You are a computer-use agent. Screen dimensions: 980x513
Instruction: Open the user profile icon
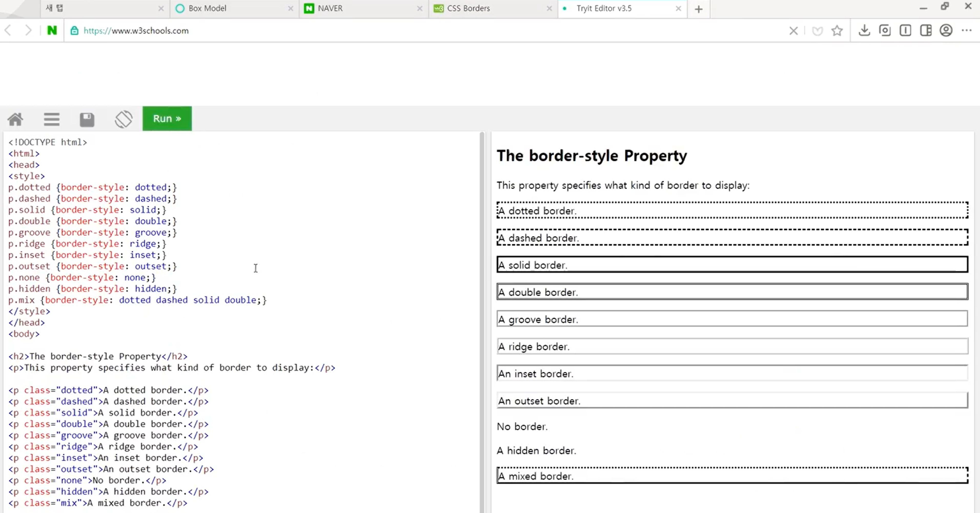(946, 30)
